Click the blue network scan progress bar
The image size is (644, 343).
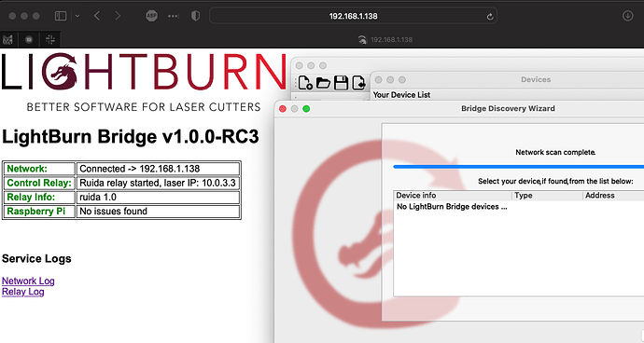pos(518,167)
